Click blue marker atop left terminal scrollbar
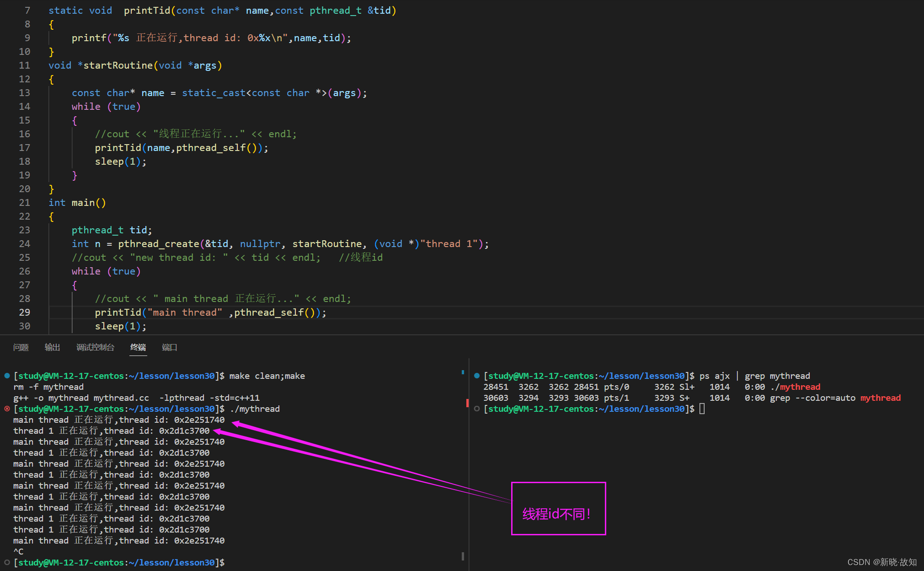Viewport: 924px width, 571px height. point(463,372)
